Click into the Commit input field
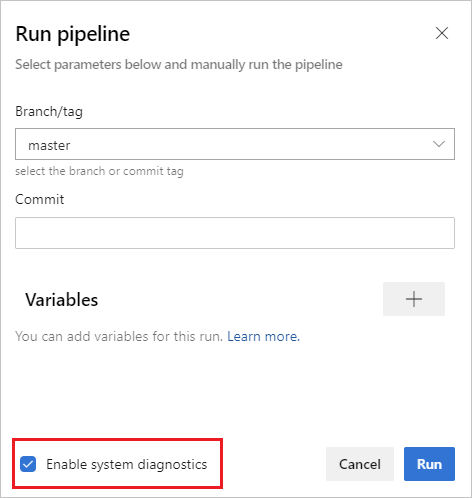The height and width of the screenshot is (498, 472). tap(235, 233)
